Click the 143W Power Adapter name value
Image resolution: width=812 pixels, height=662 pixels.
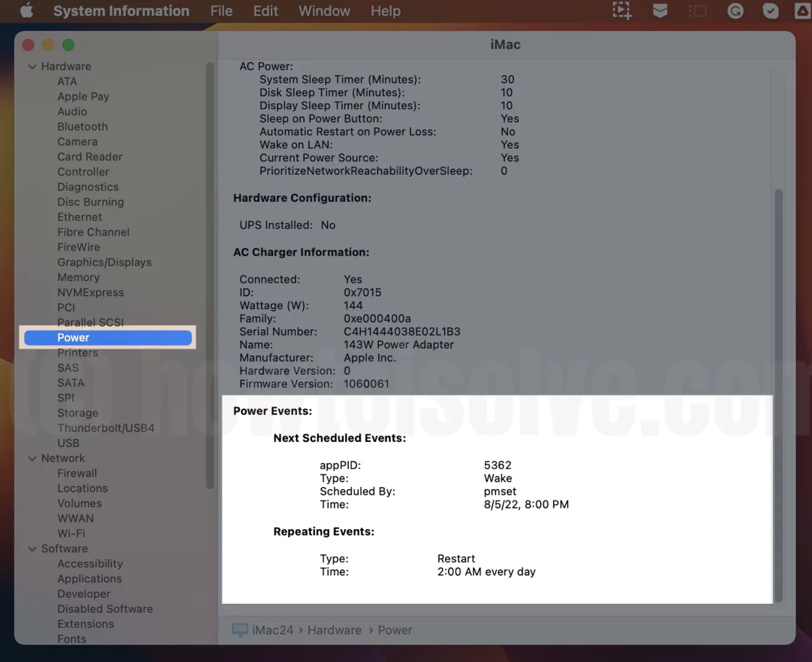tap(398, 345)
